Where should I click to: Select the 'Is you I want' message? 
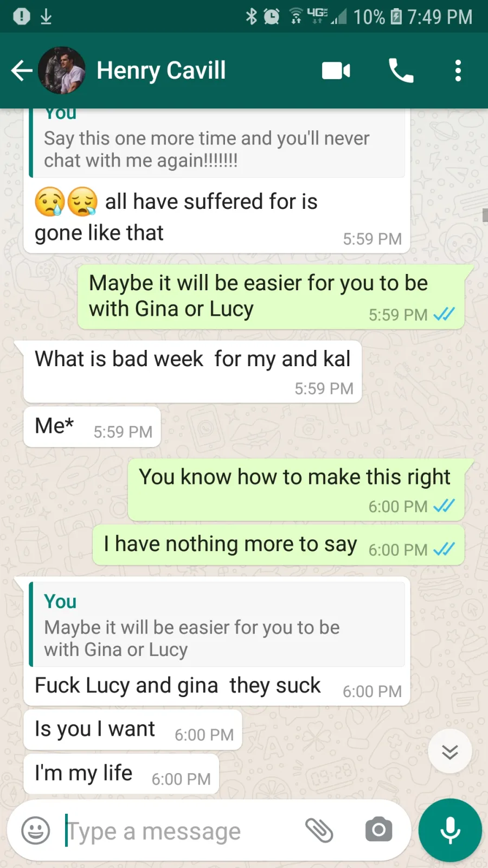tap(133, 730)
